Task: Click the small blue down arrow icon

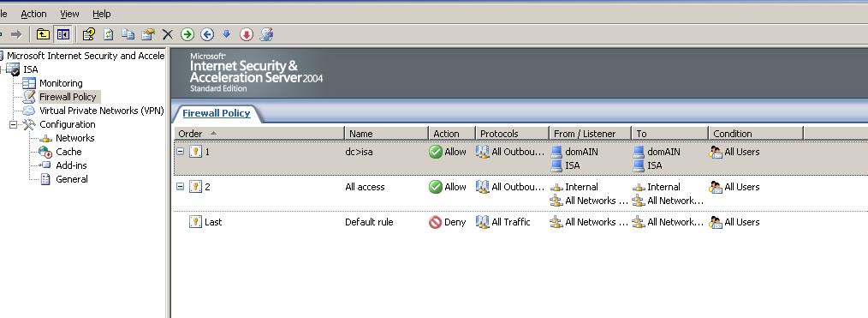Action: point(226,34)
